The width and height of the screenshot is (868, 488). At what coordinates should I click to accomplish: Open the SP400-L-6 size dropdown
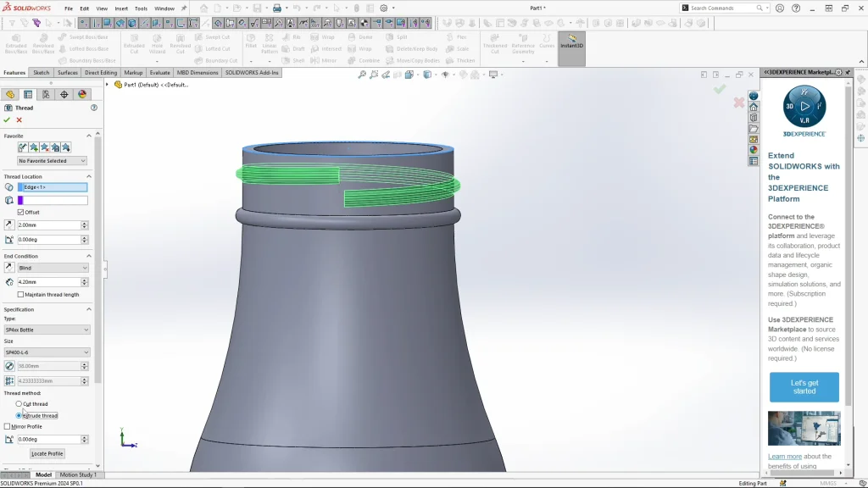47,352
